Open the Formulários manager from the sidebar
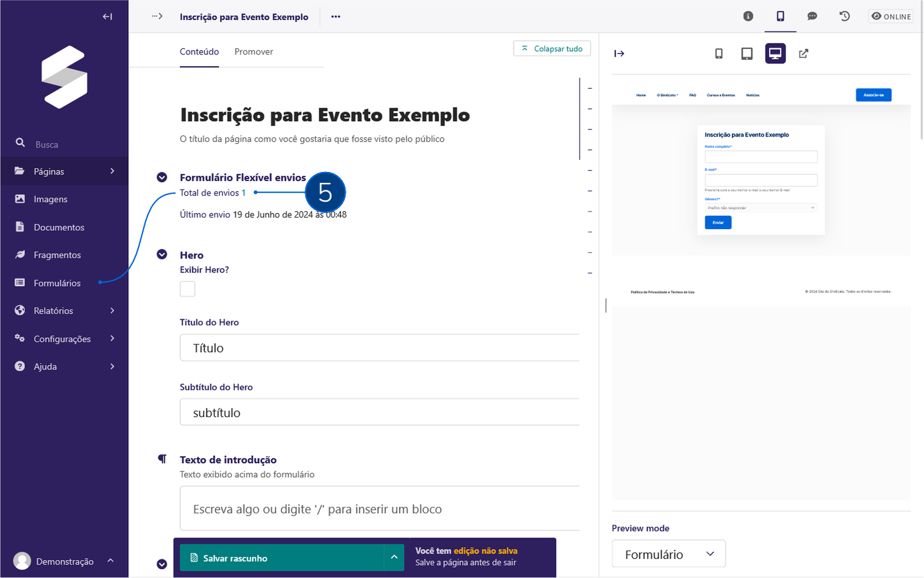This screenshot has height=578, width=924. [x=58, y=283]
